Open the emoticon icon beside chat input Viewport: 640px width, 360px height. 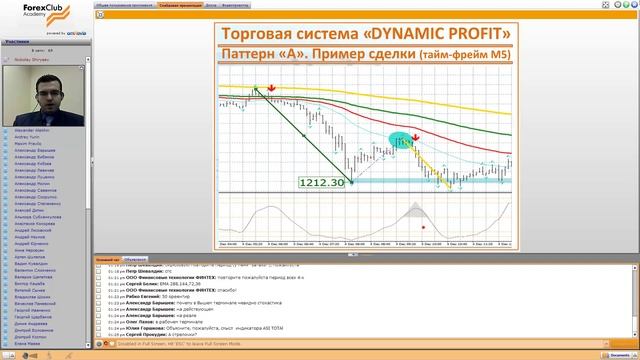(112, 344)
